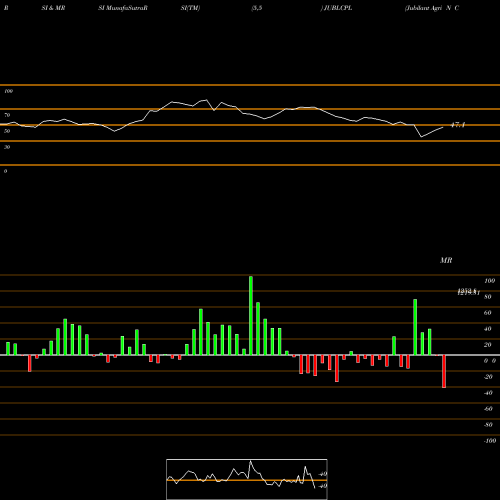Click the -60 label on the MR axis
Image resolution: width=500 pixels, height=500 pixels.
[488, 409]
